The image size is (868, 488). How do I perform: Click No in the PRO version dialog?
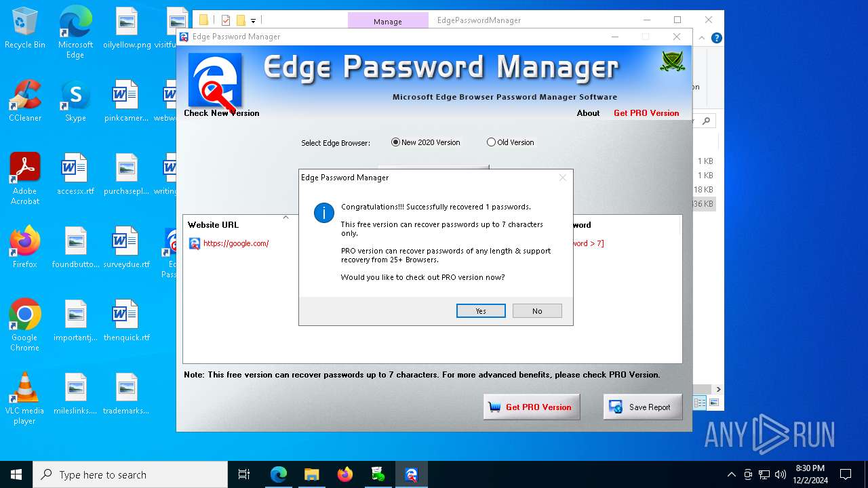coord(537,311)
